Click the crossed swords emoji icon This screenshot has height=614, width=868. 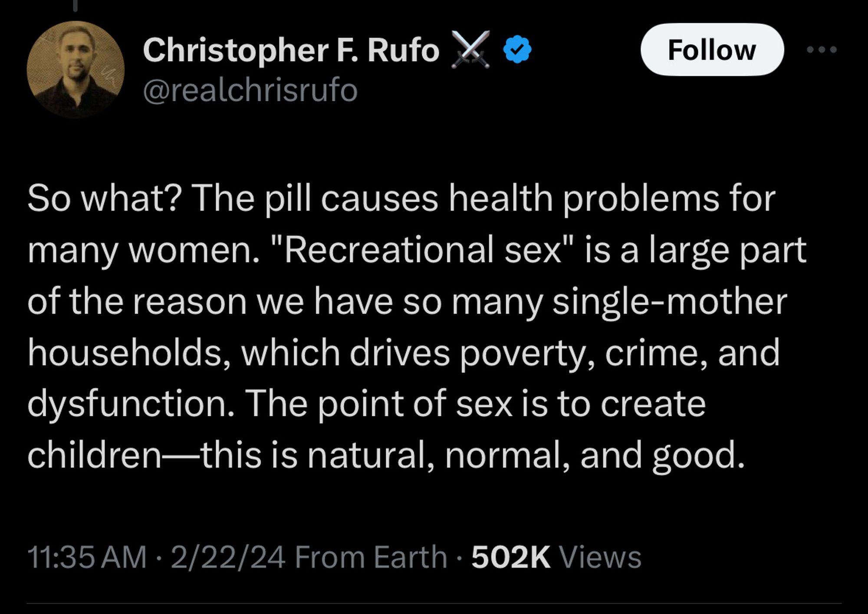(470, 49)
